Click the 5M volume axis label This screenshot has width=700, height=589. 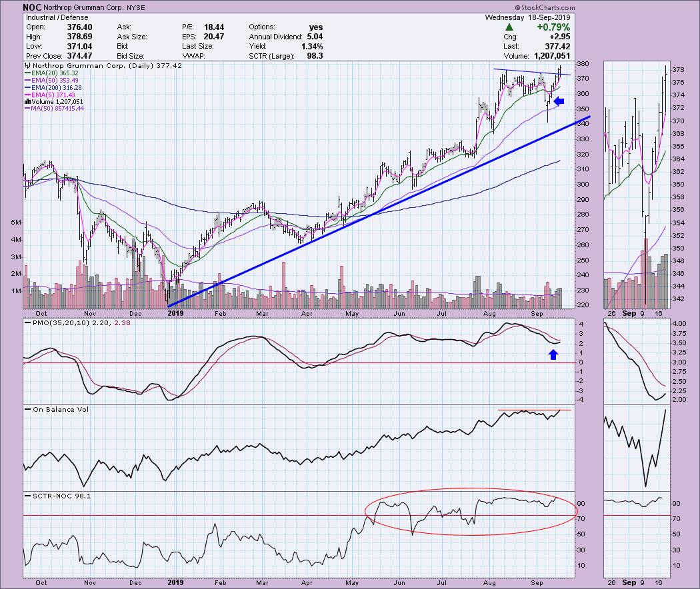15,223
